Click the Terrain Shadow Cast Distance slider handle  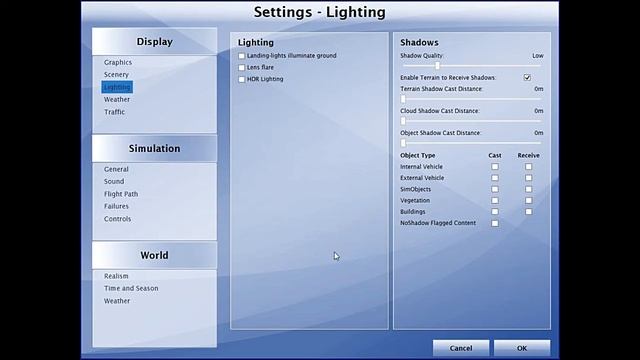click(x=403, y=99)
